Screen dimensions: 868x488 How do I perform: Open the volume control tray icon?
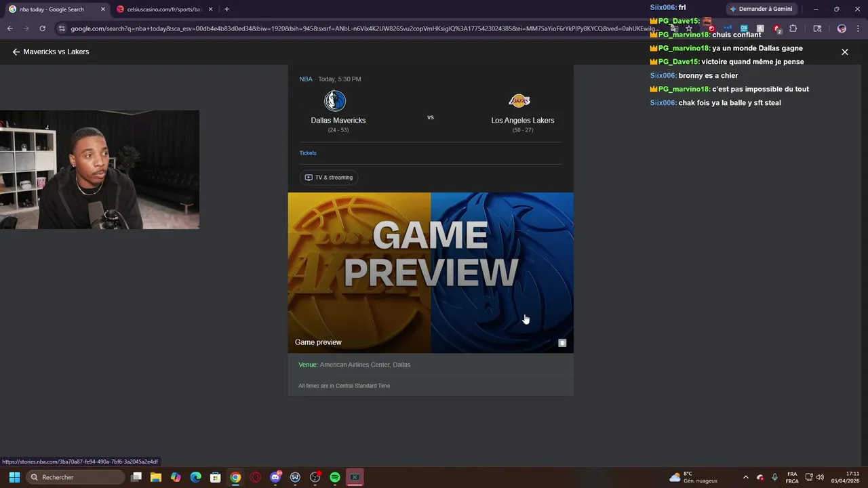[821, 477]
